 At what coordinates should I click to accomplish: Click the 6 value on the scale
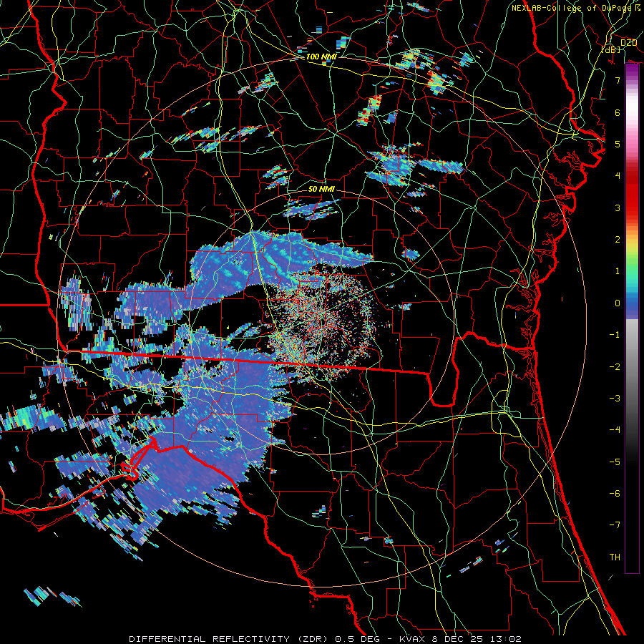618,112
